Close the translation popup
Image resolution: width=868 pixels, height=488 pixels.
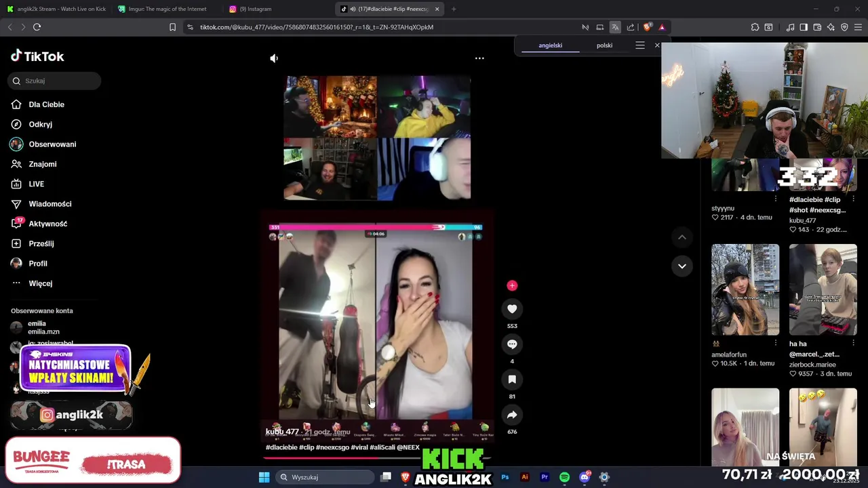[657, 45]
